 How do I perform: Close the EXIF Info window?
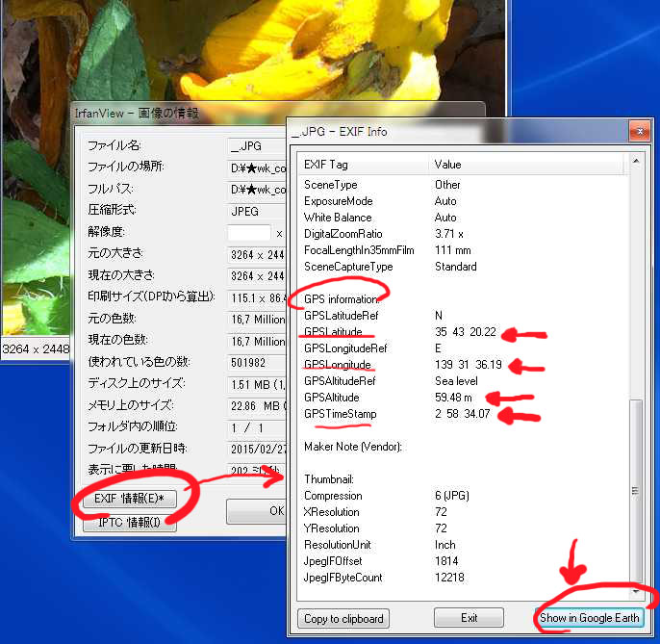pyautogui.click(x=637, y=131)
